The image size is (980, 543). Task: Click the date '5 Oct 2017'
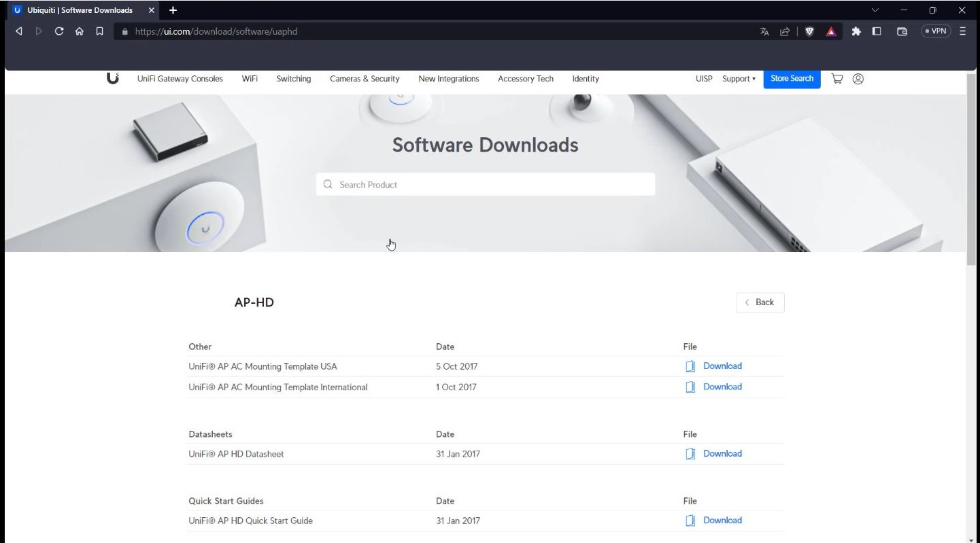457,366
